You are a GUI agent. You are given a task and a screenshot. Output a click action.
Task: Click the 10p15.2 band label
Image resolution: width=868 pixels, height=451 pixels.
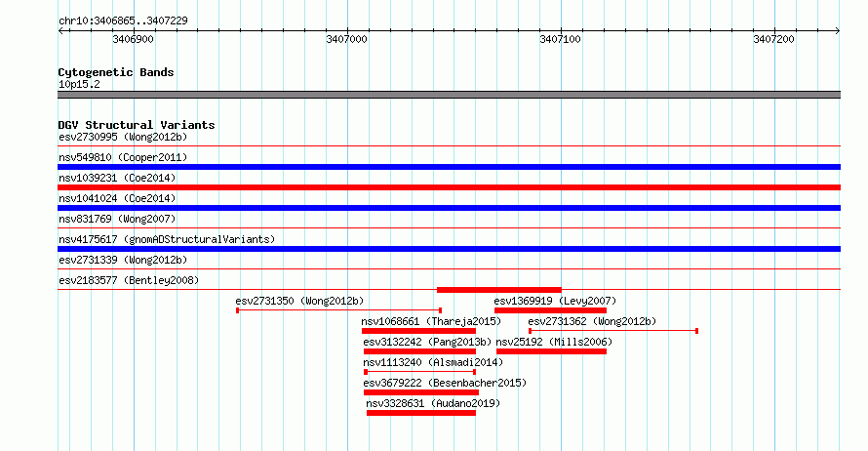tap(79, 84)
